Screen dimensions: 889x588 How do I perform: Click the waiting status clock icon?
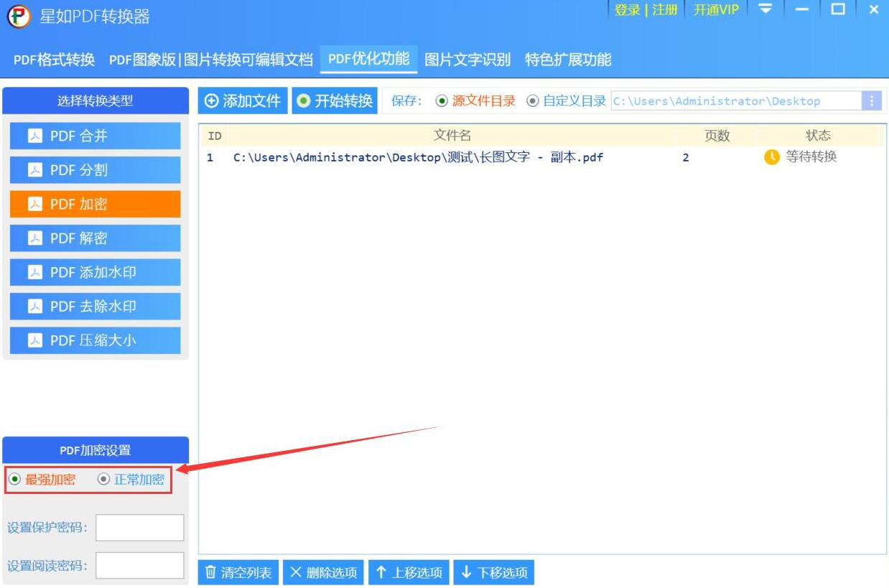click(772, 157)
